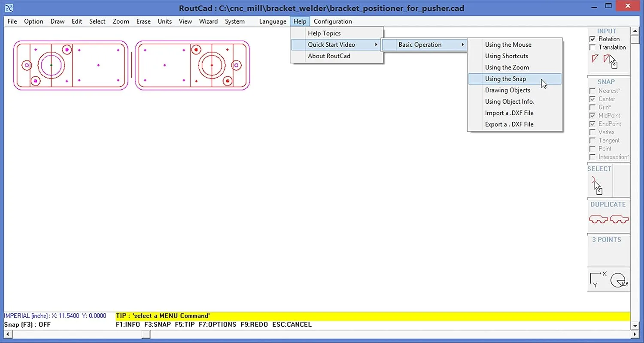Disable the Center snap checkbox

tap(592, 99)
